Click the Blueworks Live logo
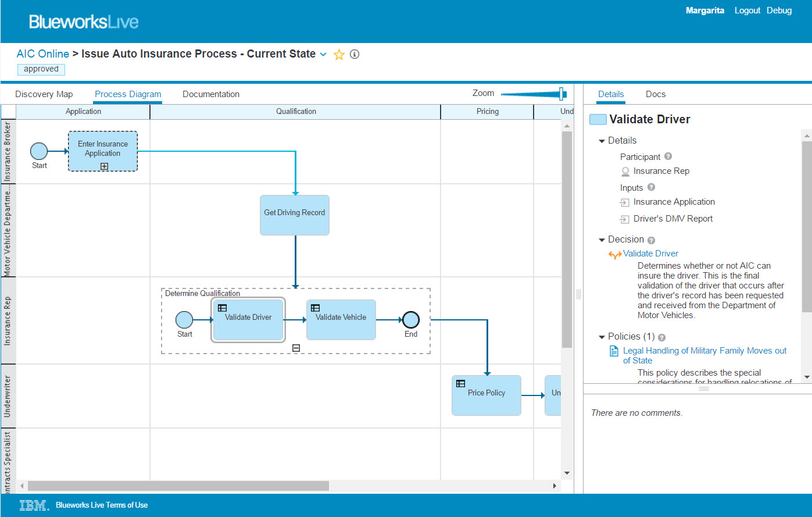Screen dimensions: 812x517 (x=84, y=22)
